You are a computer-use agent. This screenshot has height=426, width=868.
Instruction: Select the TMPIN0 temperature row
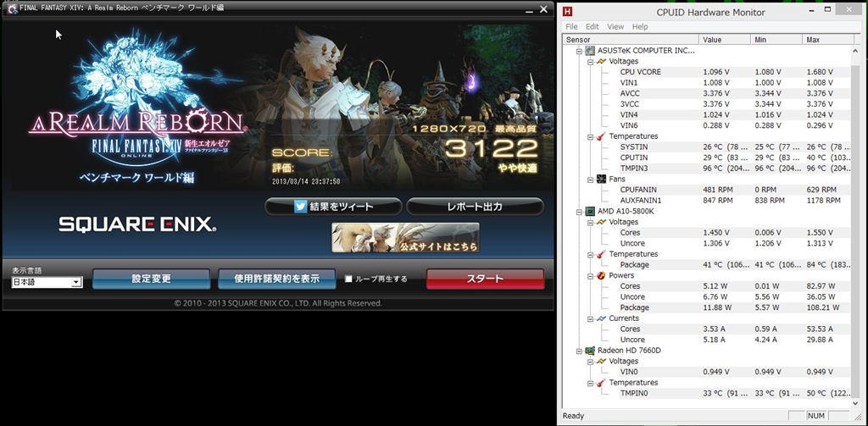pos(734,393)
